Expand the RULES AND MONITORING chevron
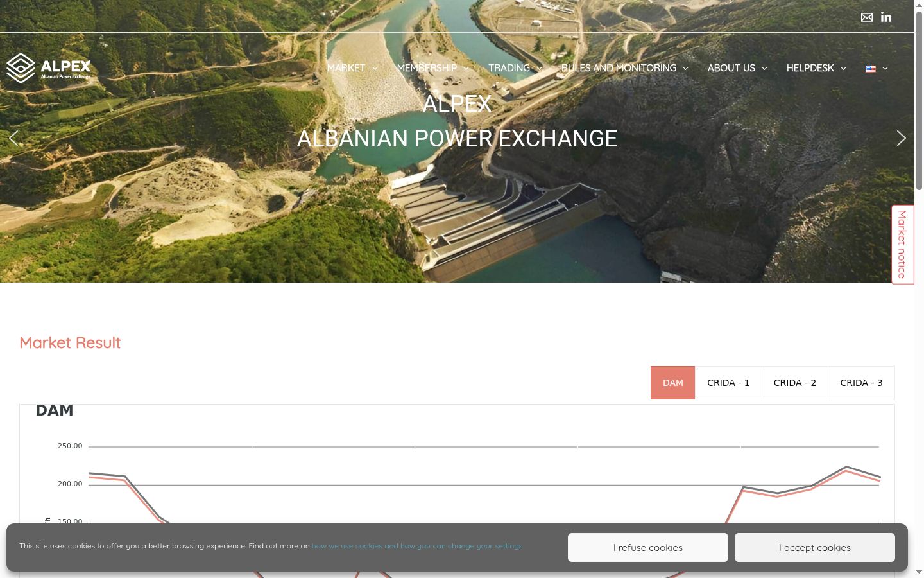Screen dimensions: 924x578 point(685,68)
